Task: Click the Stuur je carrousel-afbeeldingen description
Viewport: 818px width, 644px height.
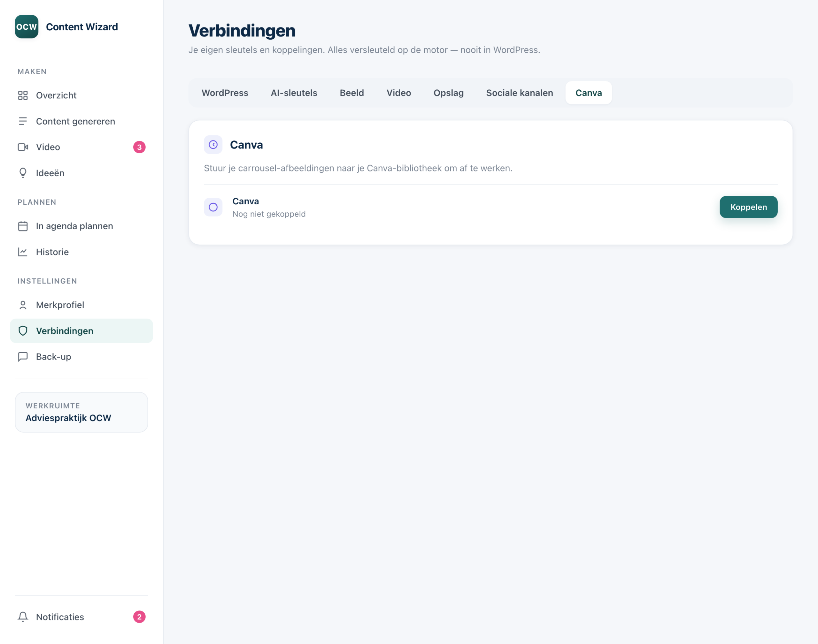Action: (x=358, y=168)
